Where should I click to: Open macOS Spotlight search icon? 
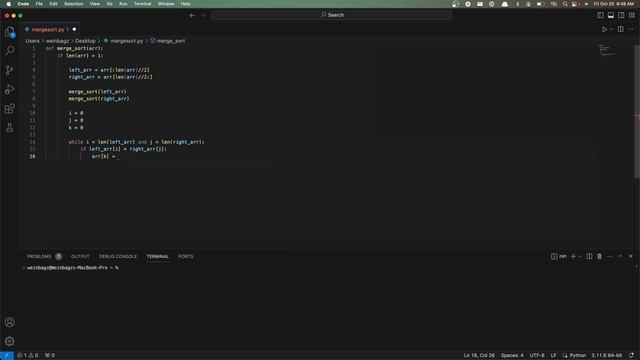click(564, 4)
